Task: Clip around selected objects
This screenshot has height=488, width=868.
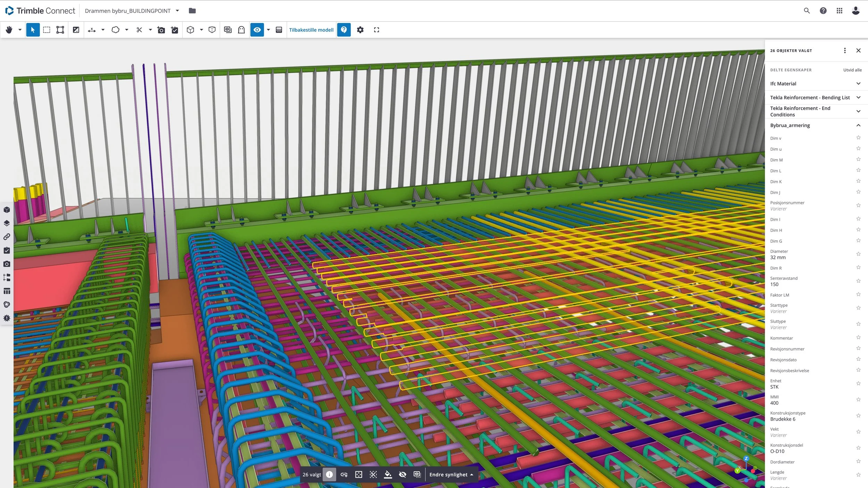Action: point(373,474)
